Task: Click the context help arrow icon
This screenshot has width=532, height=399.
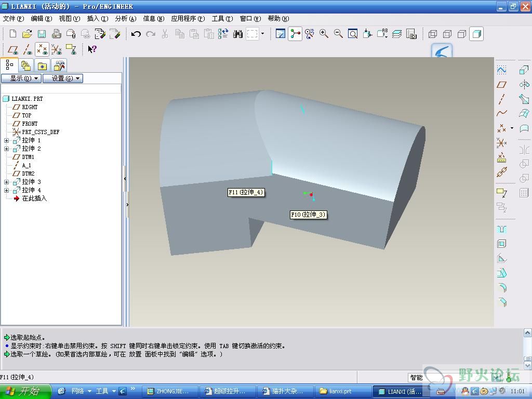Action: pyautogui.click(x=92, y=49)
